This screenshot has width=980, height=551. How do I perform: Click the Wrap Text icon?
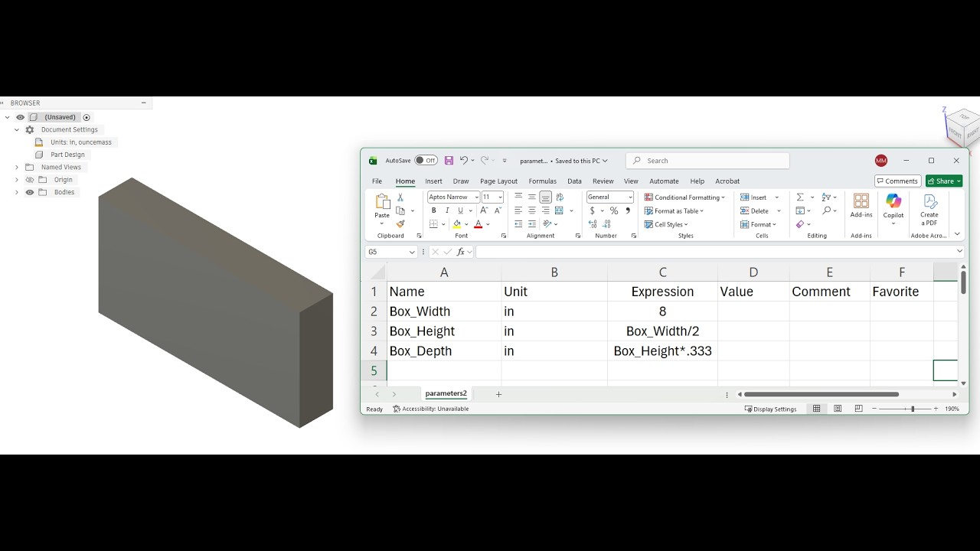[559, 197]
